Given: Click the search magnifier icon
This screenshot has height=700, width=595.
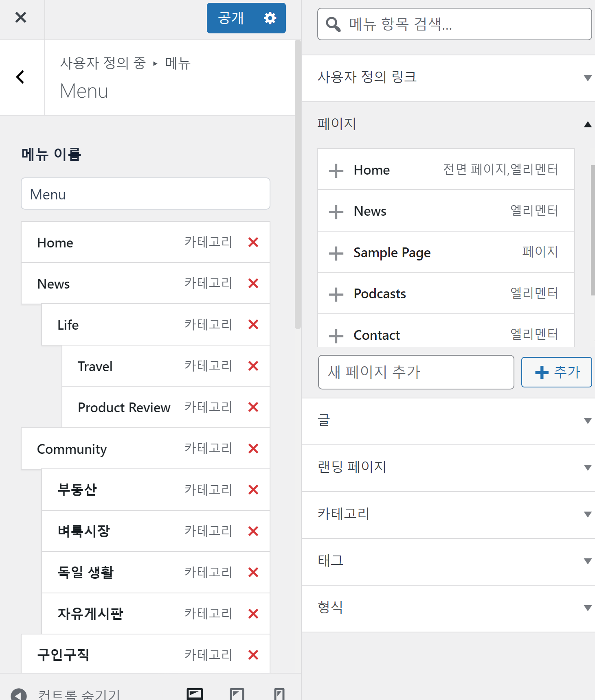Looking at the screenshot, I should [333, 24].
